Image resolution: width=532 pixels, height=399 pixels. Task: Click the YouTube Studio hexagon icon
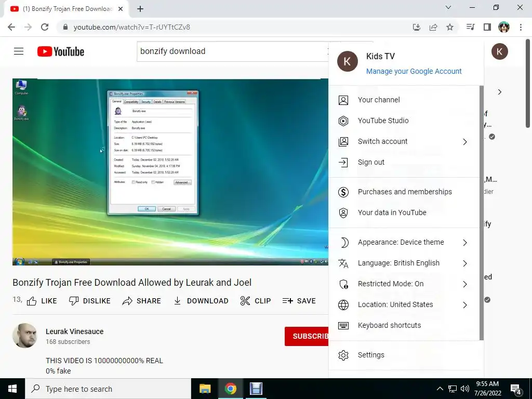pyautogui.click(x=343, y=121)
